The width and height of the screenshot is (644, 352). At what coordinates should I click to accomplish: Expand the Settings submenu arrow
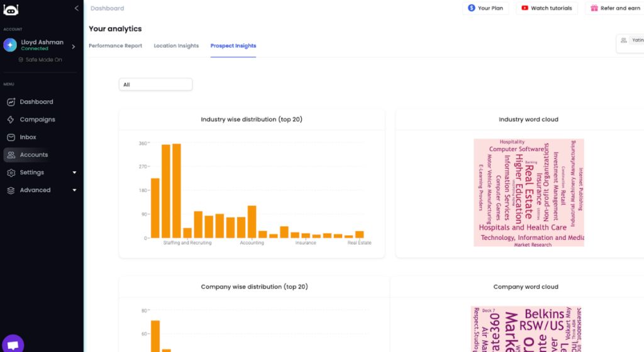click(x=74, y=173)
